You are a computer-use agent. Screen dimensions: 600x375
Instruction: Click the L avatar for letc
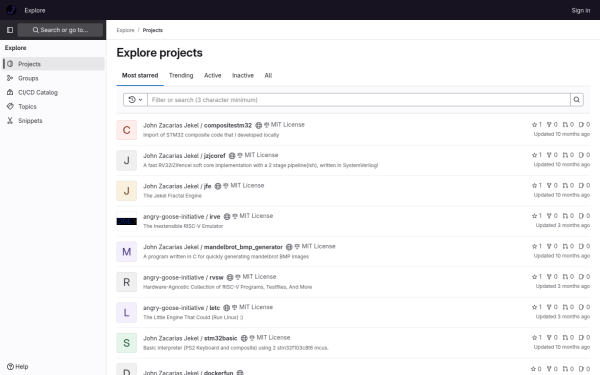(127, 313)
